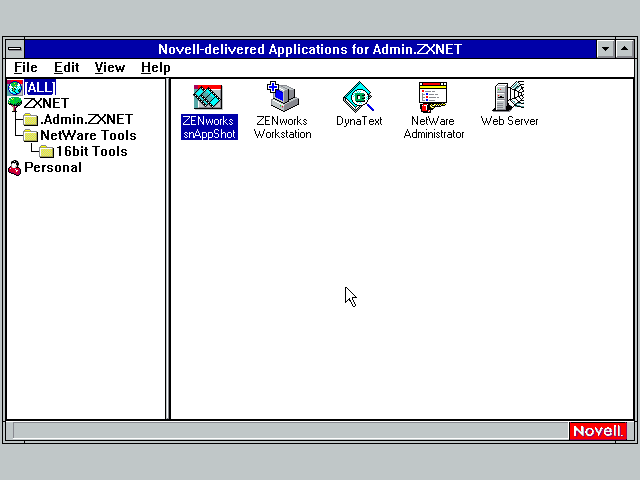Click the ZENworks Workstation label text
The height and width of the screenshot is (480, 640).
tap(282, 127)
